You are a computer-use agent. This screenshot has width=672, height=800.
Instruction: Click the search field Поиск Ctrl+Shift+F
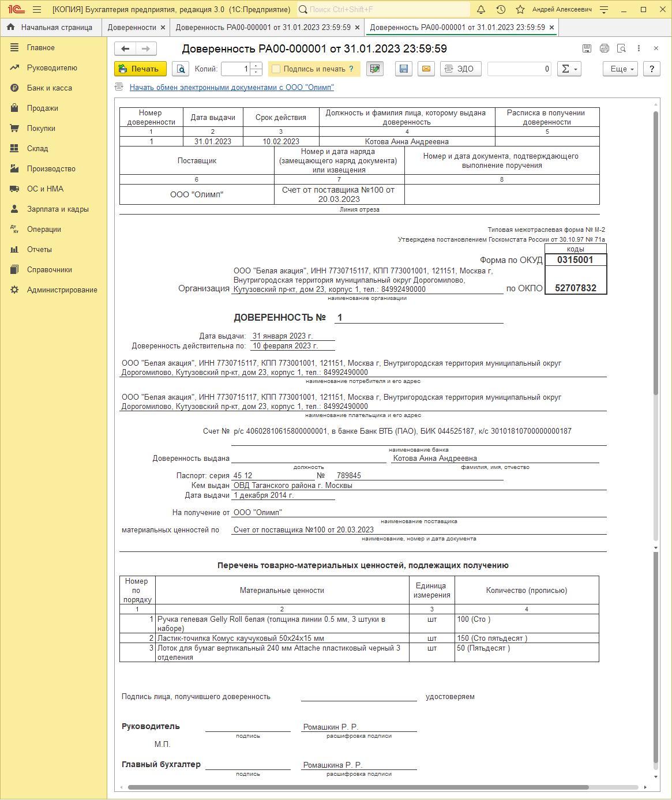[384, 10]
